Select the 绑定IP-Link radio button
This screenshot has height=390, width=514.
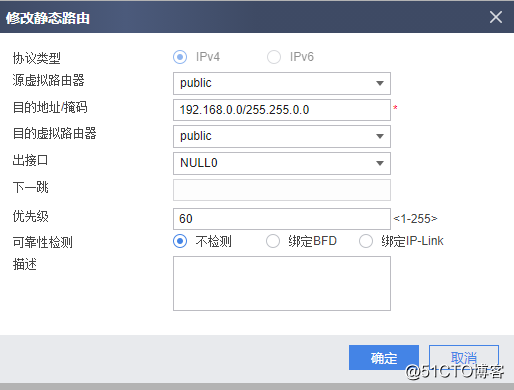[366, 241]
